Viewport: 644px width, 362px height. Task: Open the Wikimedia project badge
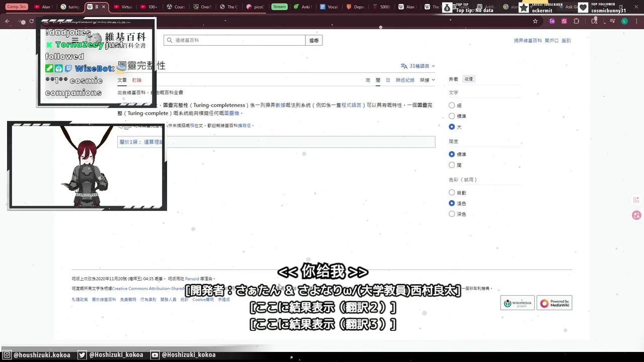point(517,303)
